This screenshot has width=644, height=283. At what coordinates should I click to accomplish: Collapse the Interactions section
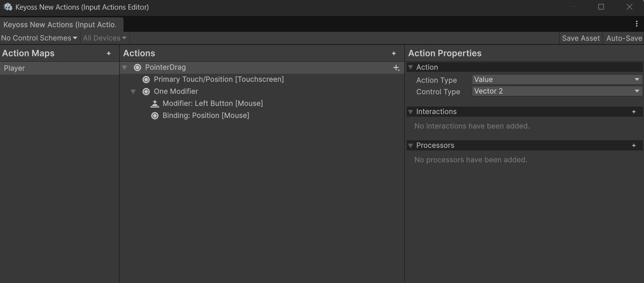click(411, 112)
